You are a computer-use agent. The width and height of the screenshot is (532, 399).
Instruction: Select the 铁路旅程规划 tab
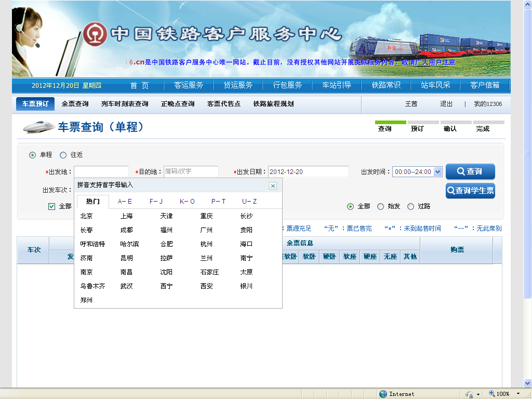point(273,104)
